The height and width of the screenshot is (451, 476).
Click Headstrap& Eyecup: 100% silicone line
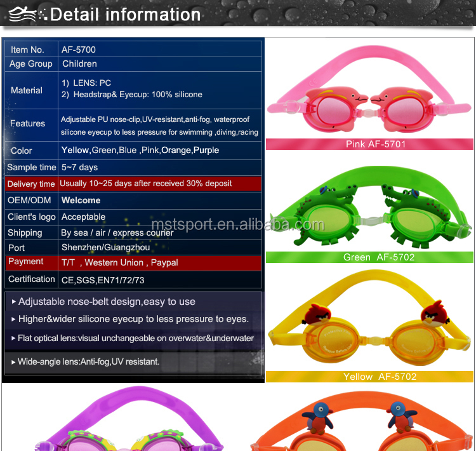132,95
